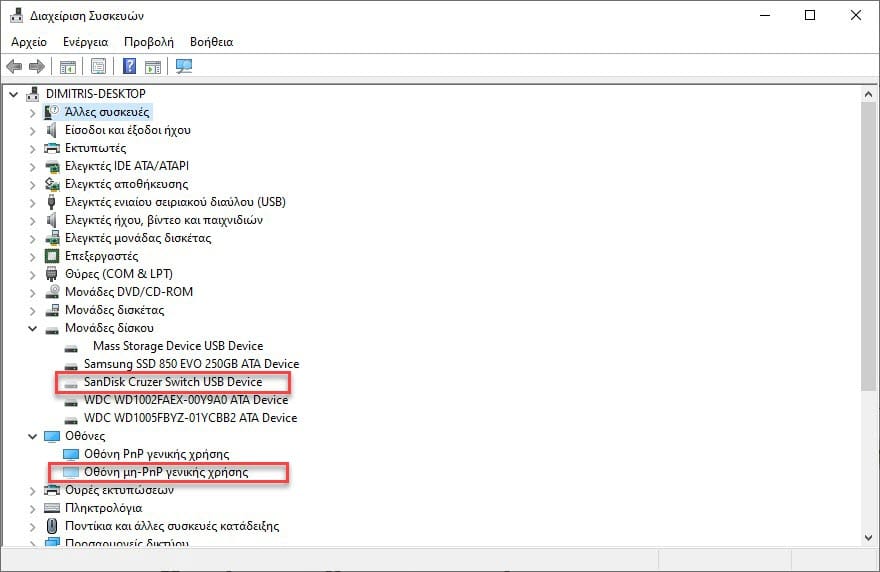Expand the Επεξεργαστές node
The width and height of the screenshot is (880, 572).
tap(33, 257)
